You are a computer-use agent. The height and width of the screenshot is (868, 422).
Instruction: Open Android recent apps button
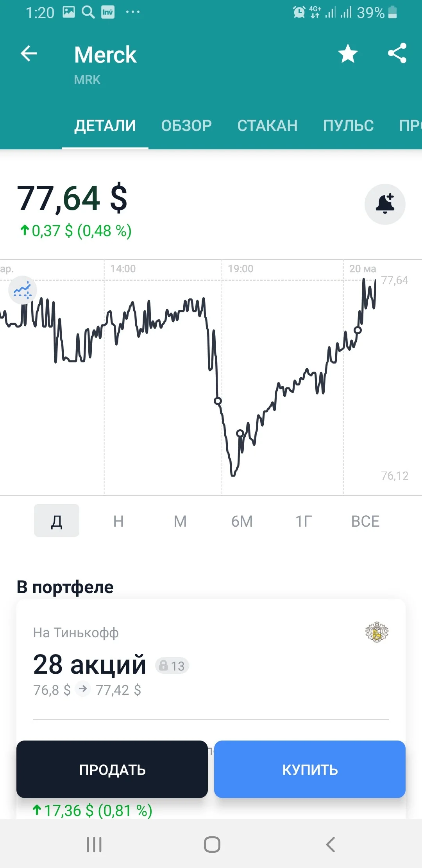click(x=94, y=845)
